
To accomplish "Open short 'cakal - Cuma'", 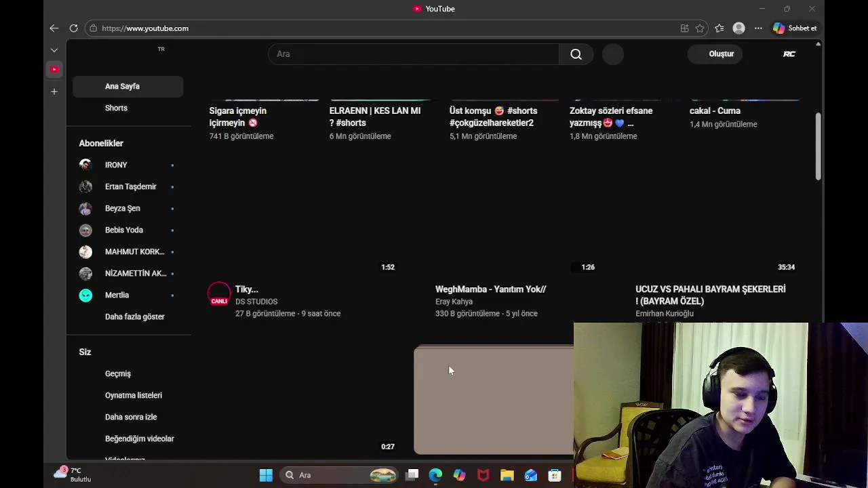I will point(715,110).
